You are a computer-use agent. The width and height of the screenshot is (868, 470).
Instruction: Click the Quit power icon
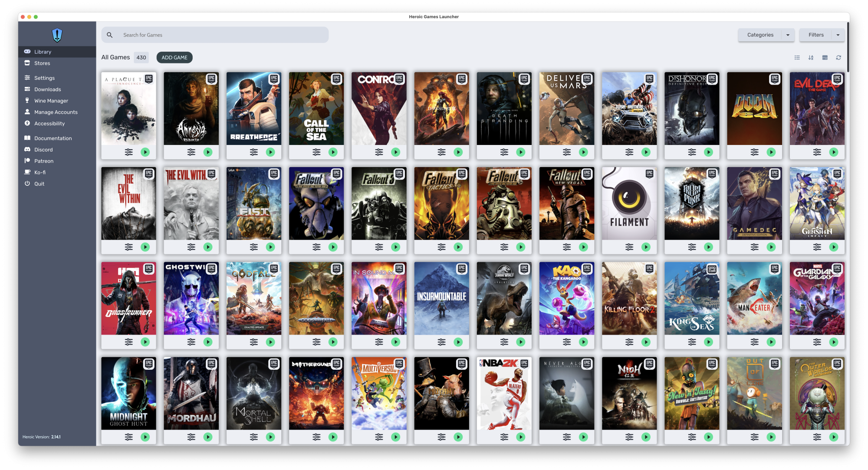pos(27,184)
